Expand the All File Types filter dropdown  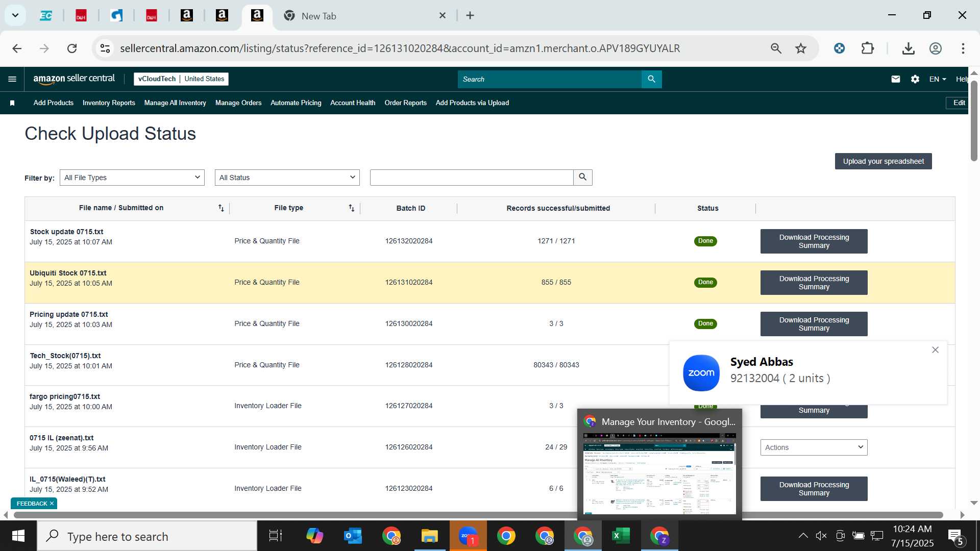(132, 178)
